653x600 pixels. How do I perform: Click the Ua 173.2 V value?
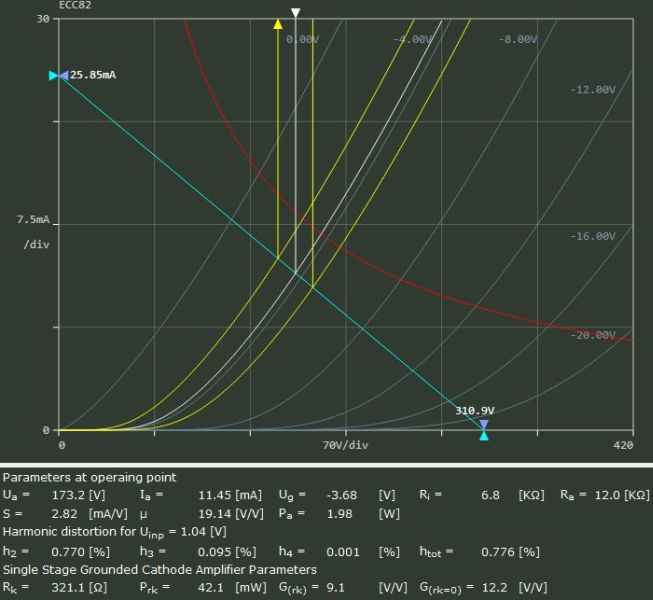69,495
